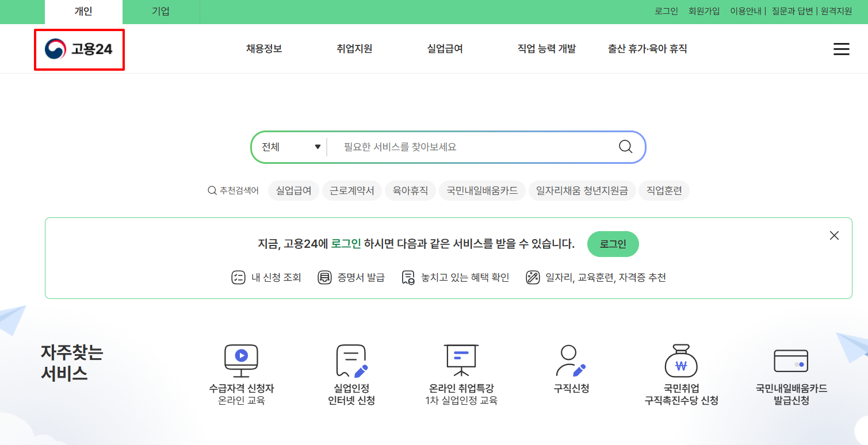Select the 국민내일배움카드 keyword chip

click(x=482, y=191)
